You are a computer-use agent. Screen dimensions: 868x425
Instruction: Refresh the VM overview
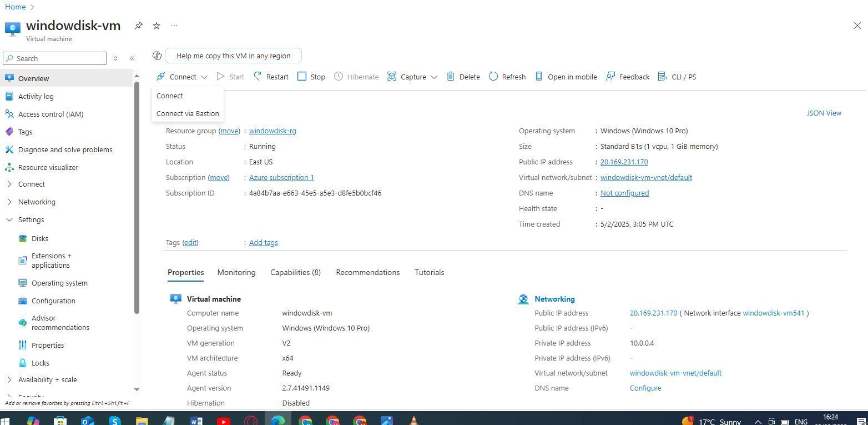[x=507, y=77]
